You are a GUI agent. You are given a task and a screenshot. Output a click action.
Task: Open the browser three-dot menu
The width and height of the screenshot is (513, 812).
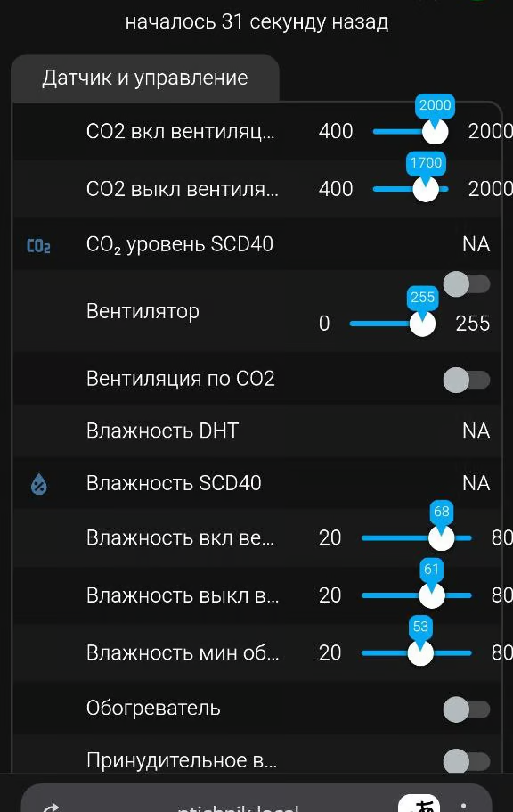[463, 807]
